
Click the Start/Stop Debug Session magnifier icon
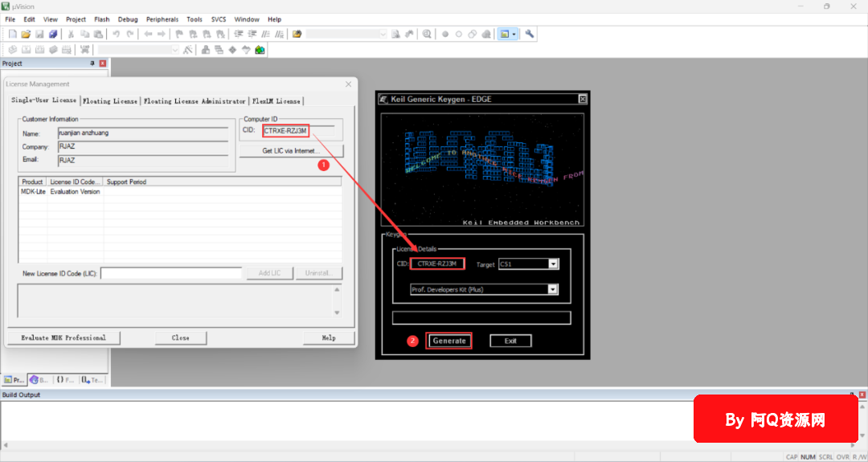[x=427, y=35]
